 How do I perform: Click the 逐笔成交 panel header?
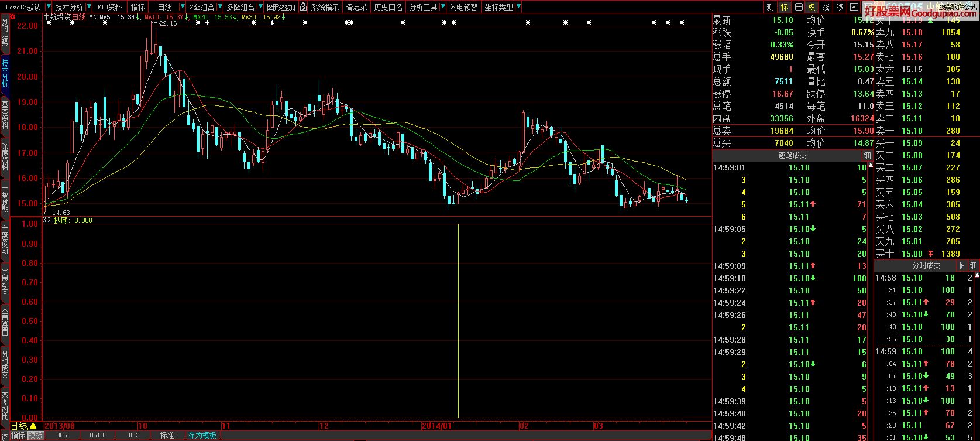click(792, 156)
